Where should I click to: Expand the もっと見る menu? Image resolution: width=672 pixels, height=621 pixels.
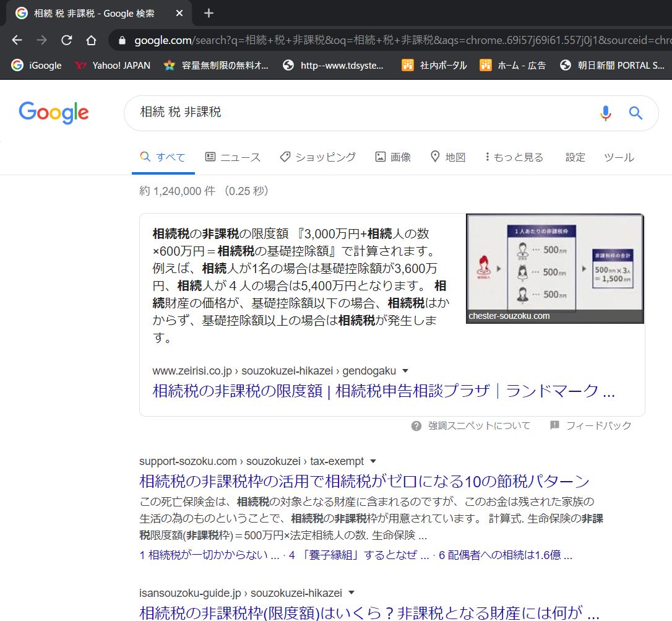[514, 157]
